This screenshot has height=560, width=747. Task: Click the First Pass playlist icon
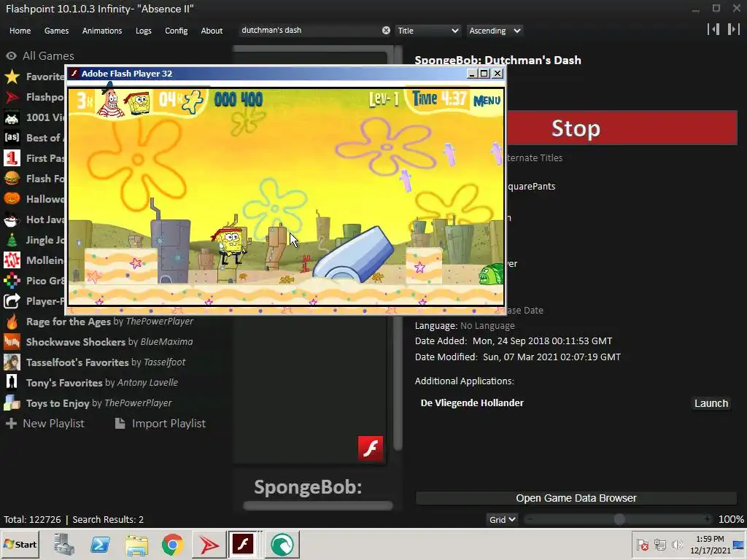[x=12, y=158]
